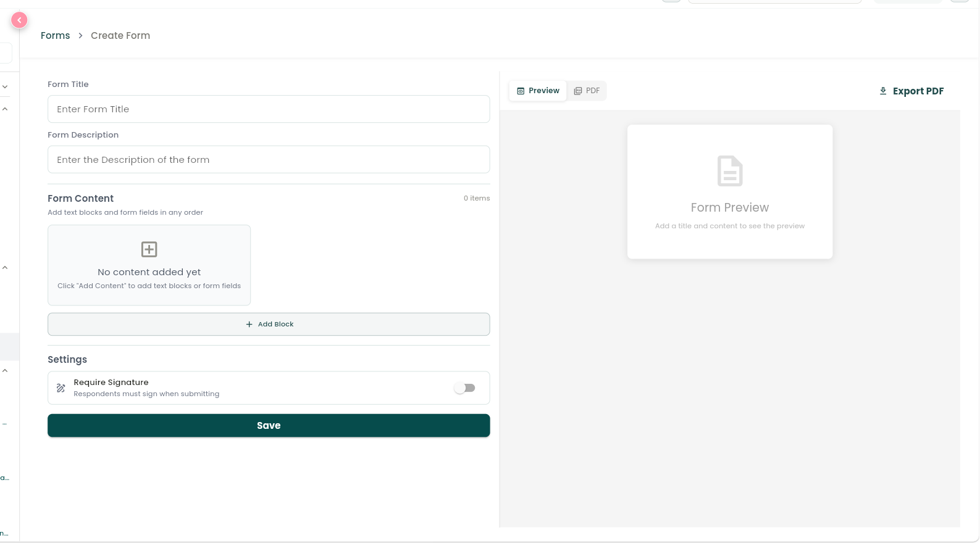Click the Export PDF button
Screen dimensions: 980x543
click(x=911, y=91)
